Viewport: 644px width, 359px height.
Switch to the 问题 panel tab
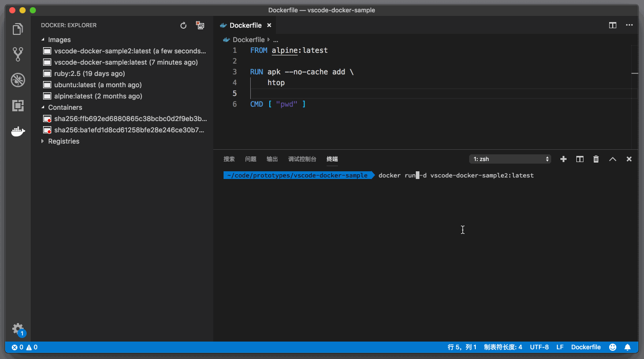[251, 159]
